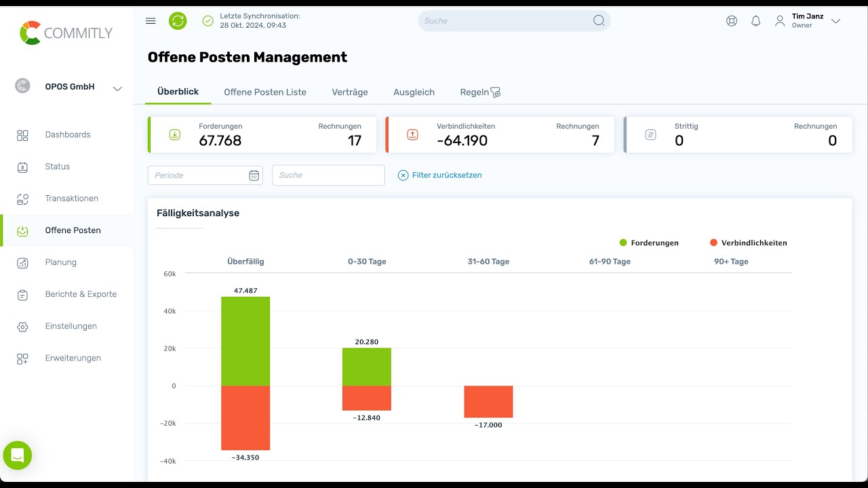Click the Strittig card icon
The image size is (868, 488).
pos(650,134)
